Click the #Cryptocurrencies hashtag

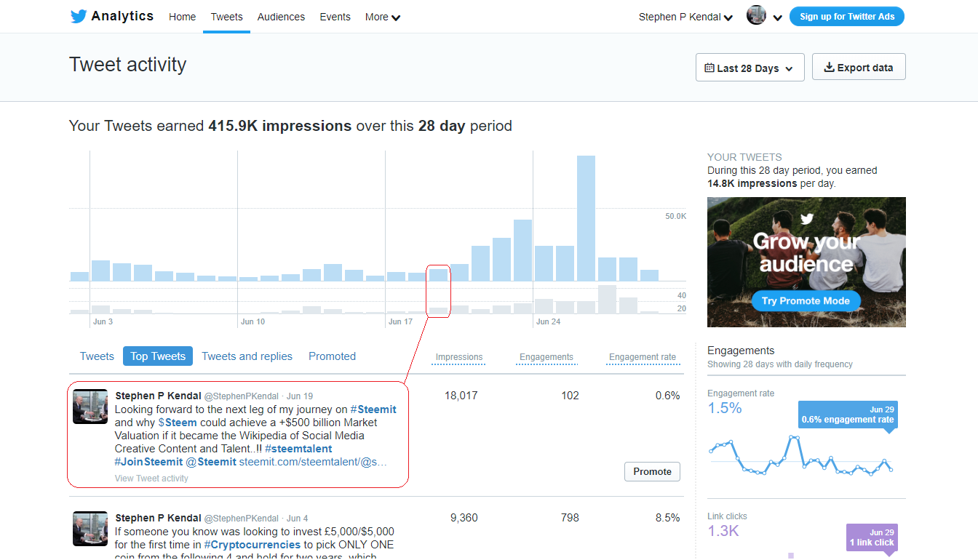tap(252, 545)
